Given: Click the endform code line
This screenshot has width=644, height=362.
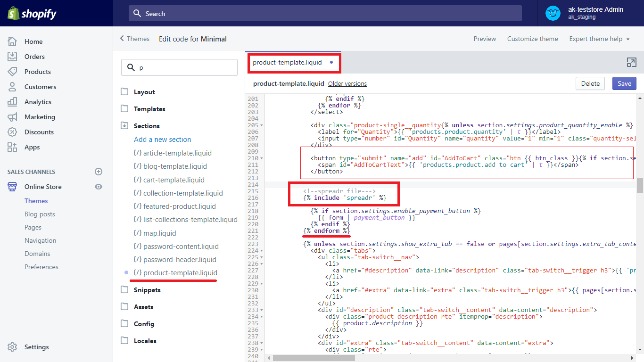Looking at the screenshot, I should tap(327, 230).
